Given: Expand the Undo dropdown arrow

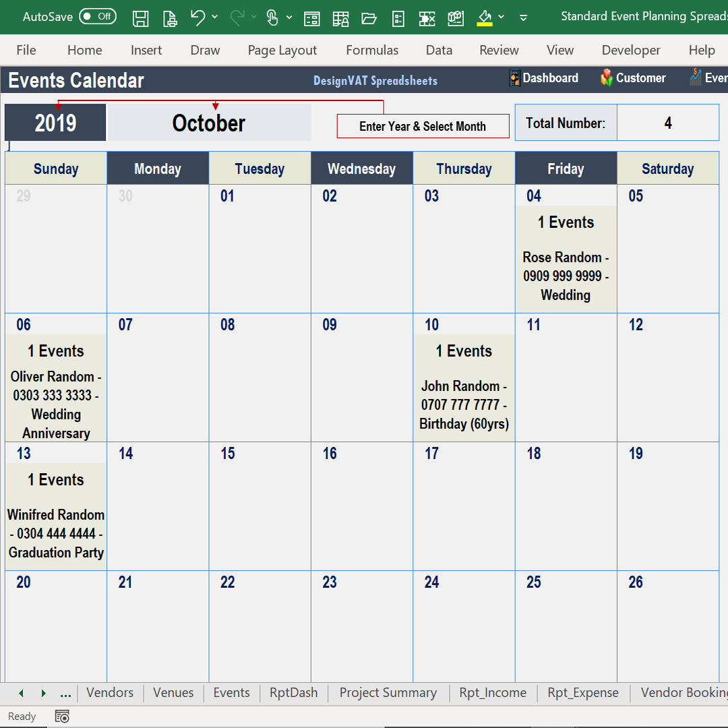Looking at the screenshot, I should coord(214,18).
